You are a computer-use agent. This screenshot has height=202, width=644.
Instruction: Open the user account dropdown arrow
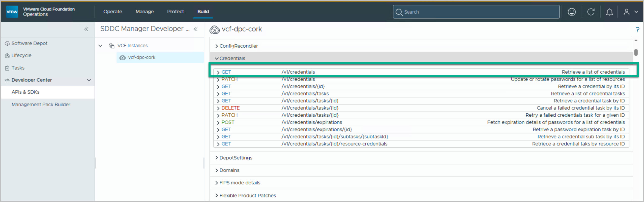pyautogui.click(x=636, y=12)
